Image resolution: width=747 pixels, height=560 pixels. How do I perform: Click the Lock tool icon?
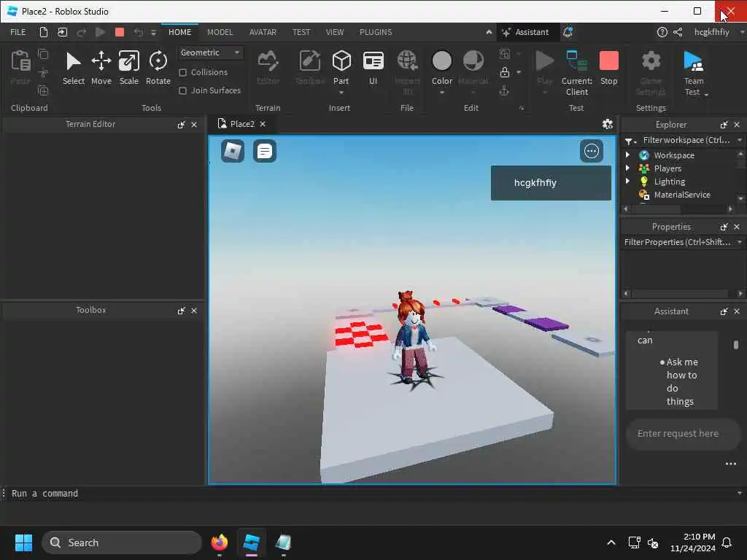coord(505,72)
